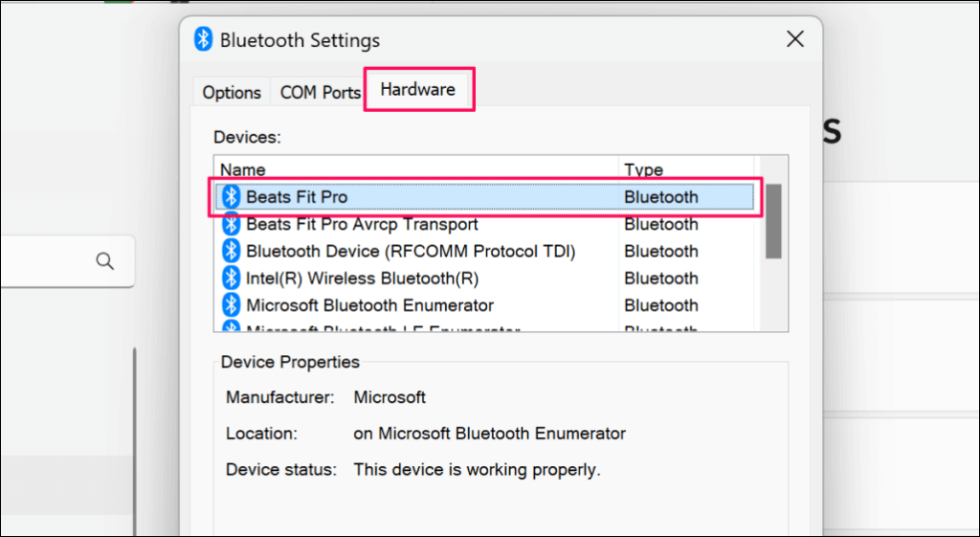The height and width of the screenshot is (537, 980).
Task: Click the Beats Fit Pro Avrcp Transport icon
Action: [231, 224]
